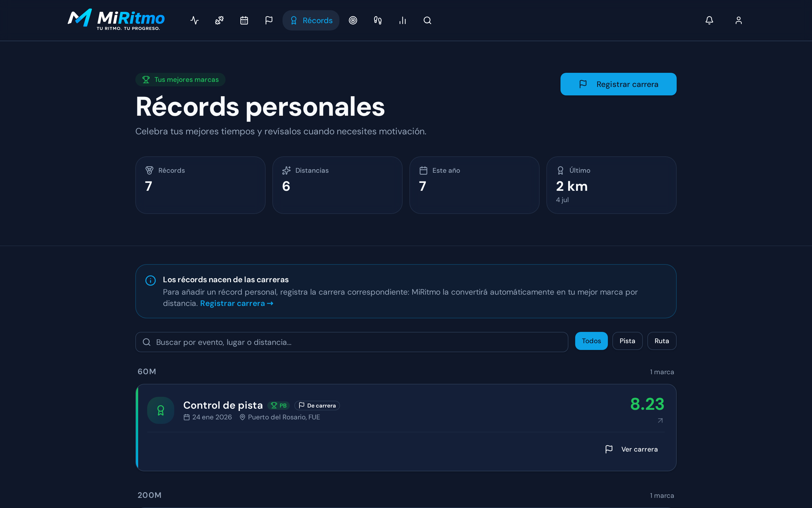Open the dumbbell training nav icon

click(219, 21)
